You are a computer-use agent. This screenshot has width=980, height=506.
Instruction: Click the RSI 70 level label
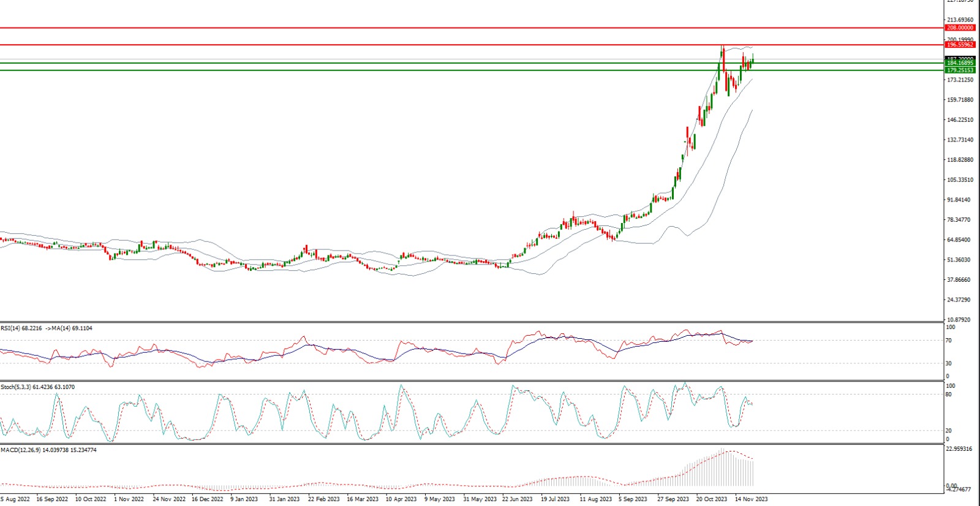949,341
